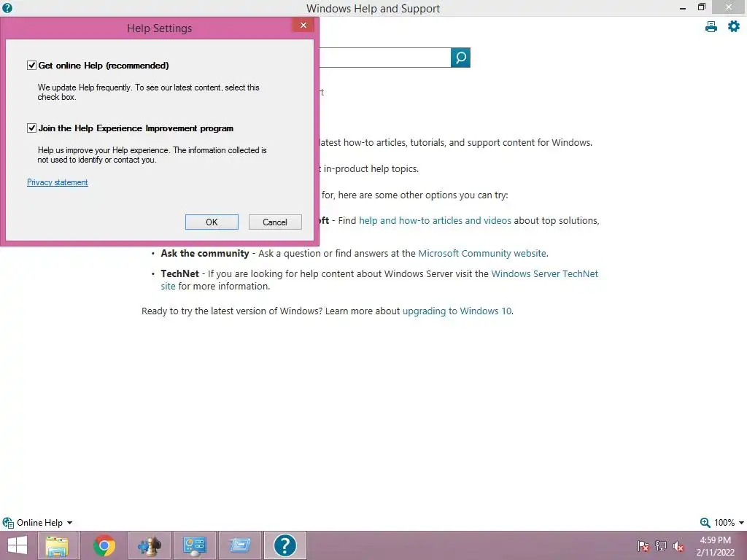Close the Help Settings dialog

click(x=303, y=26)
